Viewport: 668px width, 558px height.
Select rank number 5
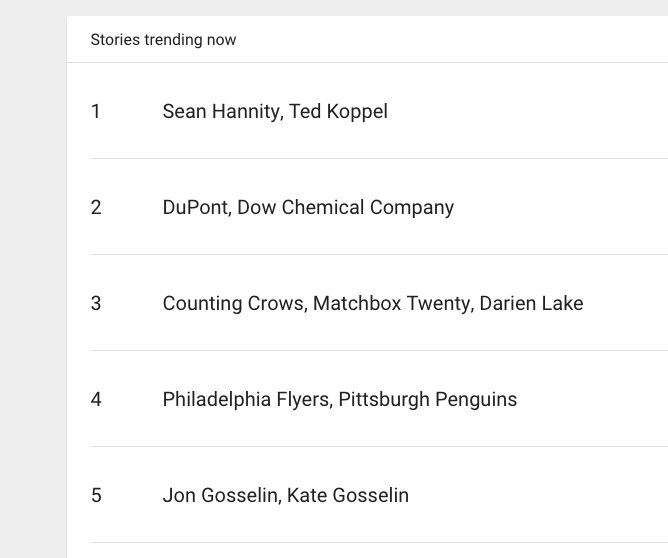point(96,496)
